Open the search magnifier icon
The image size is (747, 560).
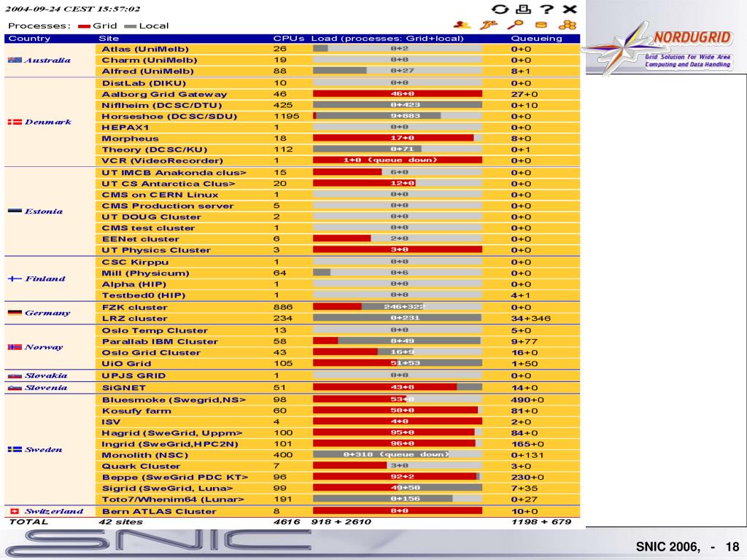516,25
